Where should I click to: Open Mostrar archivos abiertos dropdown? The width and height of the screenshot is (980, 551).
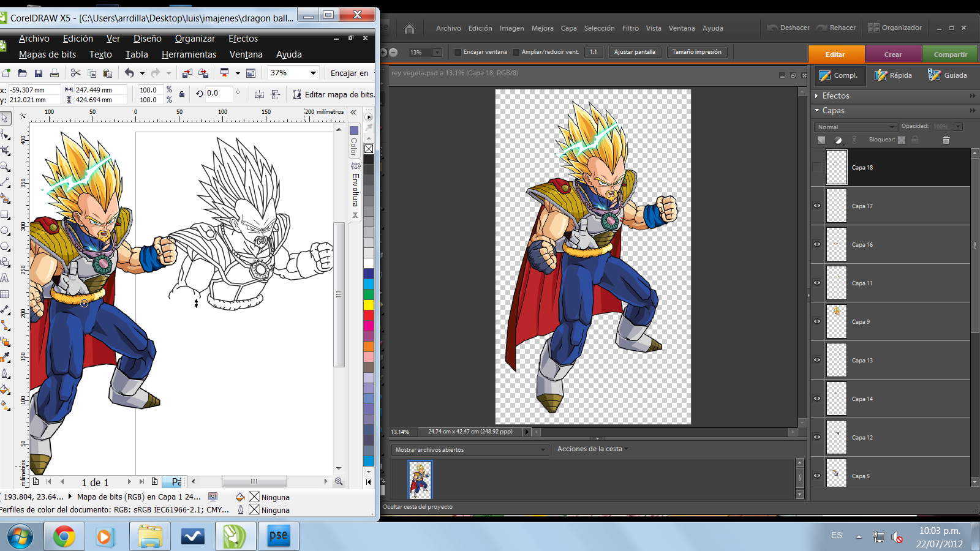click(x=469, y=450)
